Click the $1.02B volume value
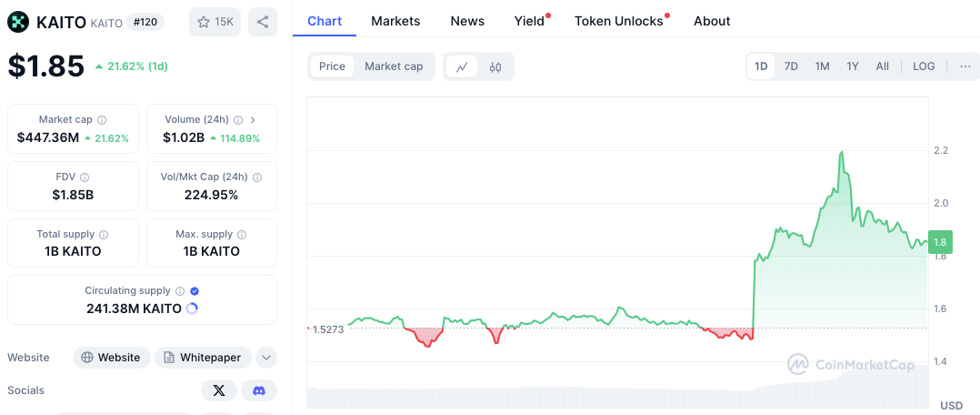This screenshot has height=415, width=980. pyautogui.click(x=184, y=137)
